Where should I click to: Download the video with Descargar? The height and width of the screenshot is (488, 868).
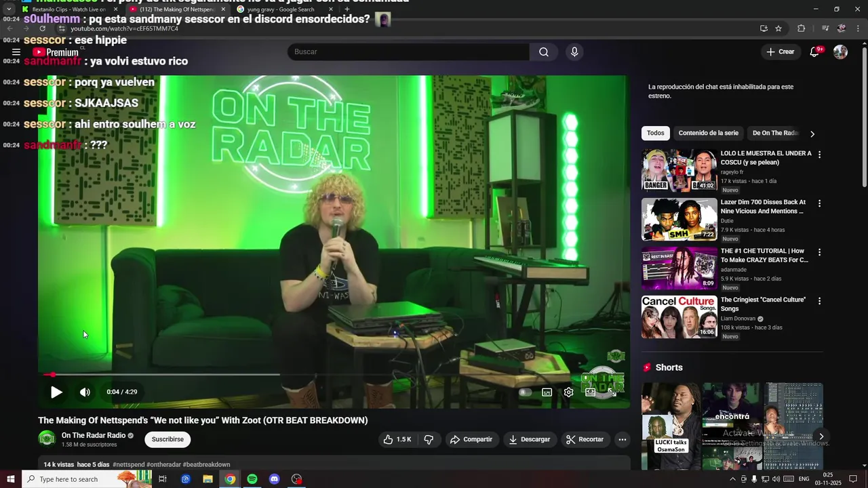tap(530, 439)
